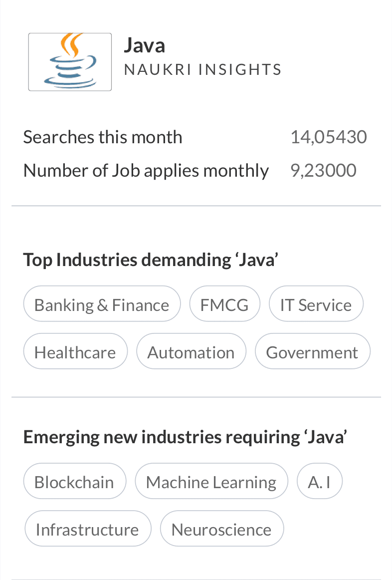Tap the A.I chip

pyautogui.click(x=319, y=482)
